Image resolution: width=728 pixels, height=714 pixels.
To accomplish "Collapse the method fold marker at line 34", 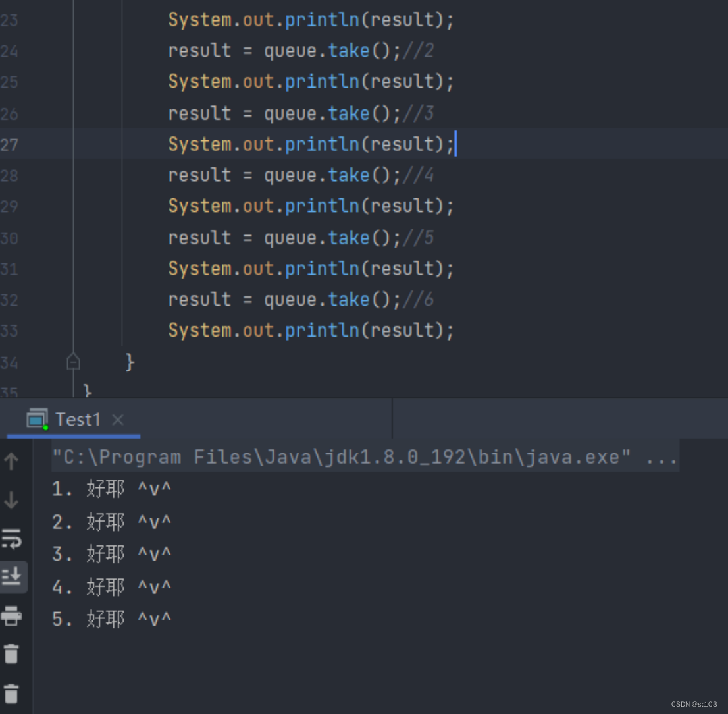I will pyautogui.click(x=73, y=362).
